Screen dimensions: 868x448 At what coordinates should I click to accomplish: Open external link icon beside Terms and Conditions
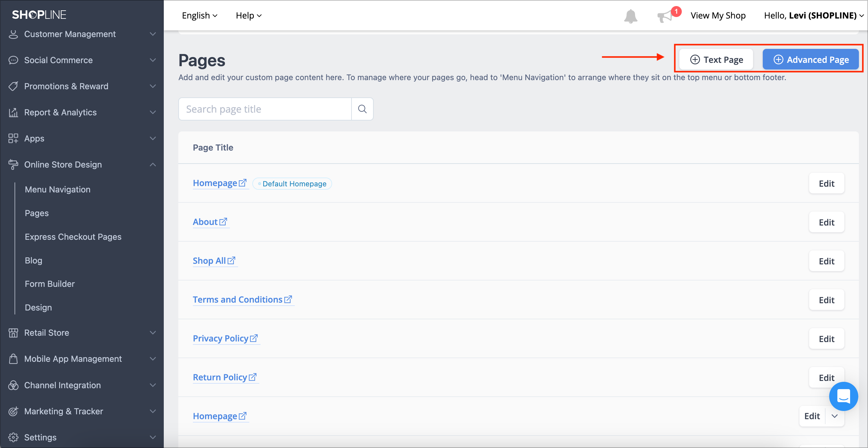point(288,299)
